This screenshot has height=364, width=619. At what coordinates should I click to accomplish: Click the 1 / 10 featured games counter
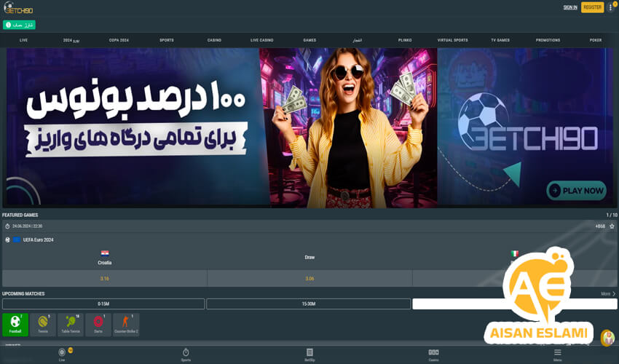coord(612,215)
